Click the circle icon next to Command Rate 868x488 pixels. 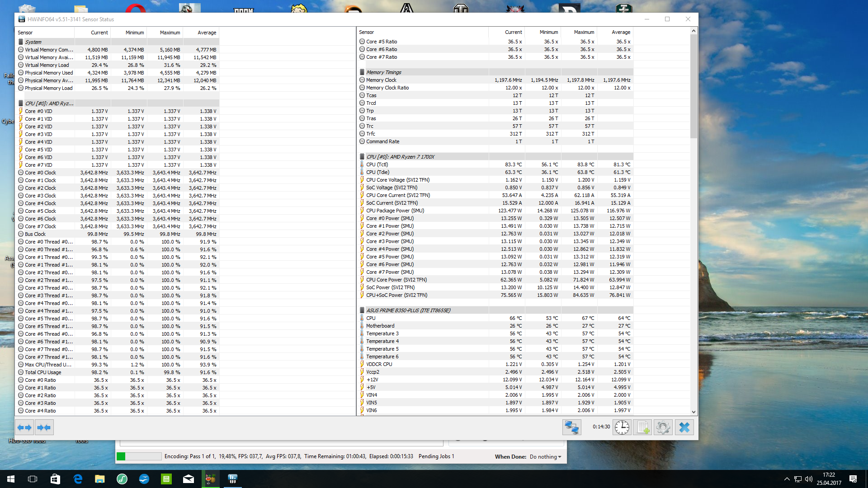tap(362, 141)
